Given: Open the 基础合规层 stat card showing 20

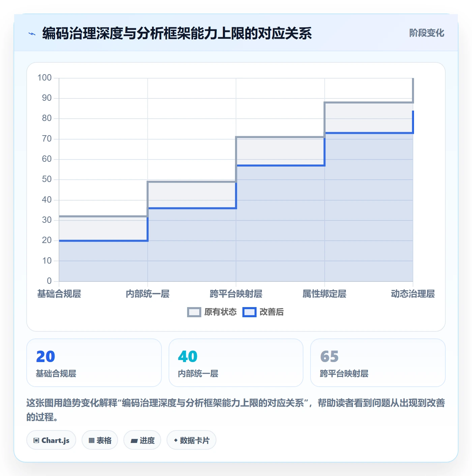Looking at the screenshot, I should (94, 363).
